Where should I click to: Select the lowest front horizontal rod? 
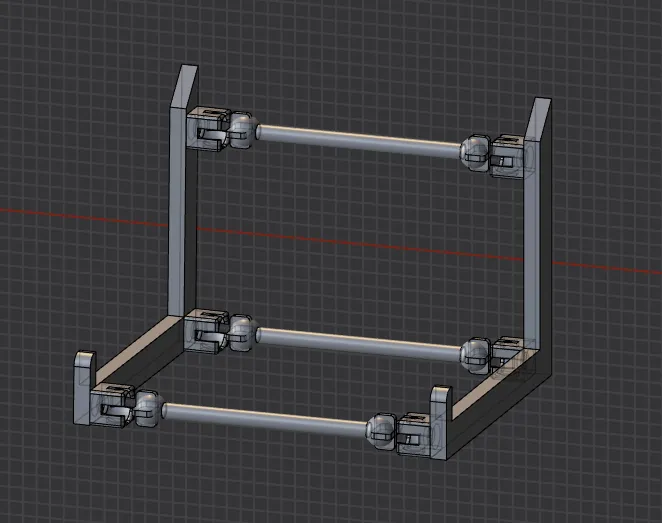tap(265, 419)
